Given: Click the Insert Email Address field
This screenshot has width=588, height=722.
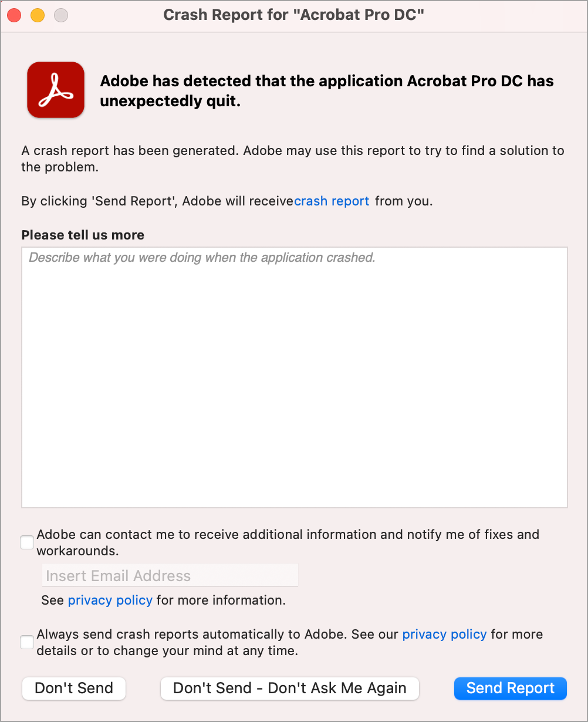Looking at the screenshot, I should [169, 575].
